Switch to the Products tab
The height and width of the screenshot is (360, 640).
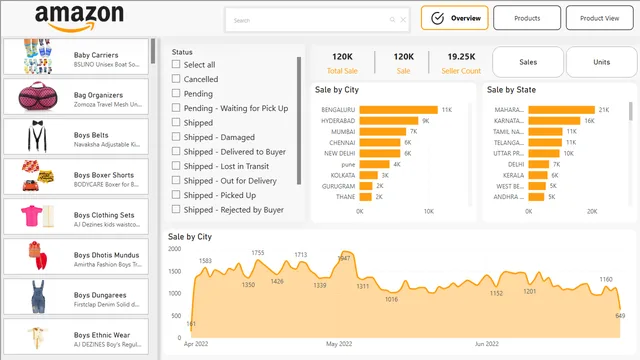(527, 18)
